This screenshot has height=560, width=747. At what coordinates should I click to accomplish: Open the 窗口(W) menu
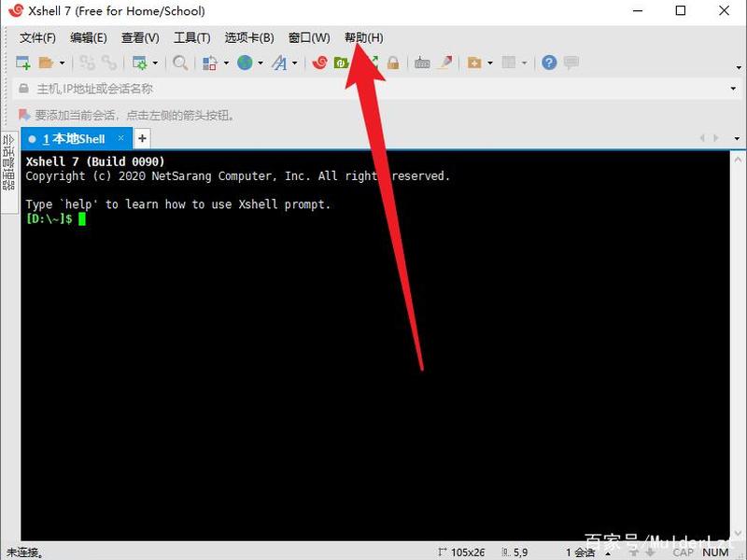(309, 37)
